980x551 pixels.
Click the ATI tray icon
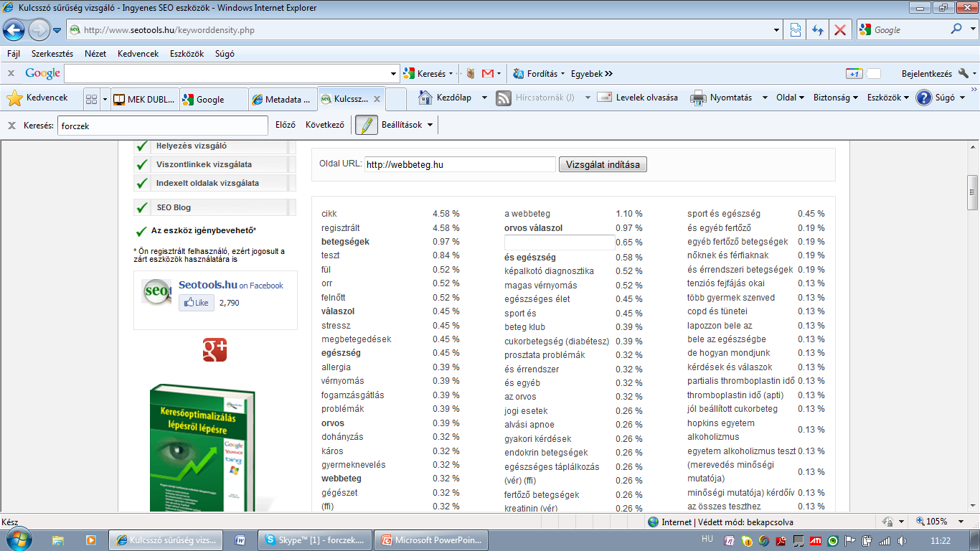tap(816, 540)
